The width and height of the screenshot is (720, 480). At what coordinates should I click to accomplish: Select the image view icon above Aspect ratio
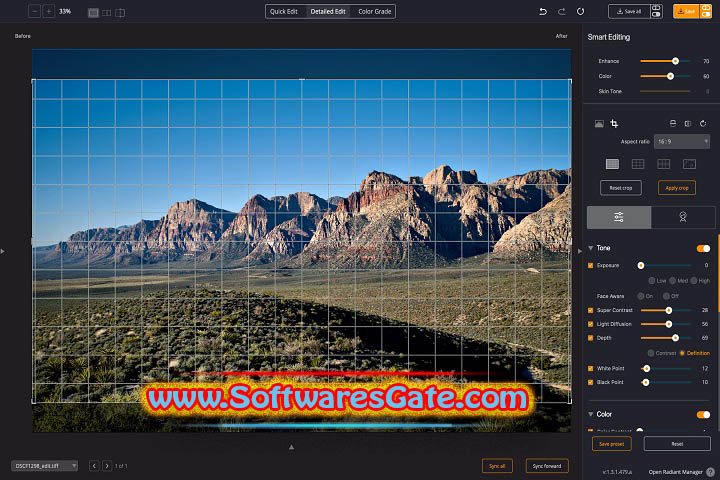pyautogui.click(x=599, y=124)
